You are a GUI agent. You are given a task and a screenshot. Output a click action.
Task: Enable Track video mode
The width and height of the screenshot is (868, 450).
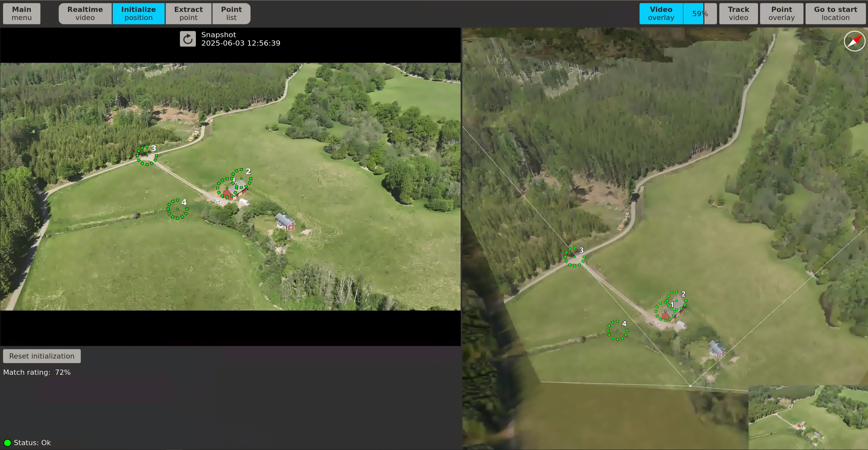[738, 13]
